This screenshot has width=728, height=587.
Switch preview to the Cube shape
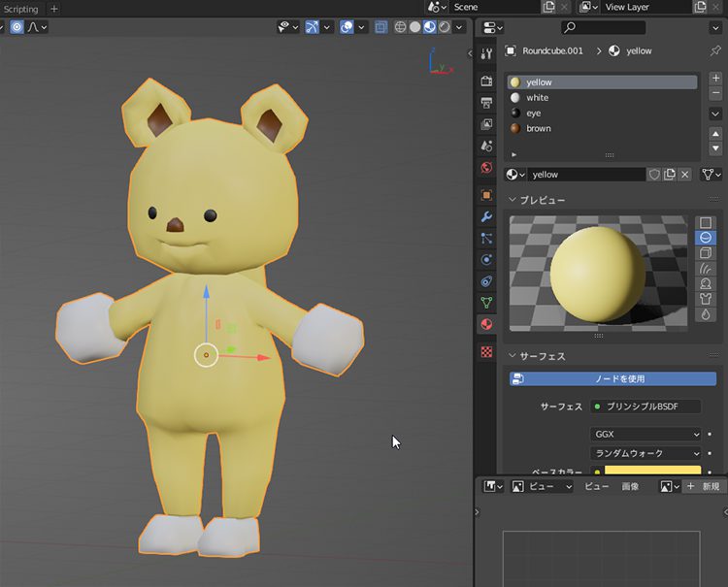click(x=706, y=252)
